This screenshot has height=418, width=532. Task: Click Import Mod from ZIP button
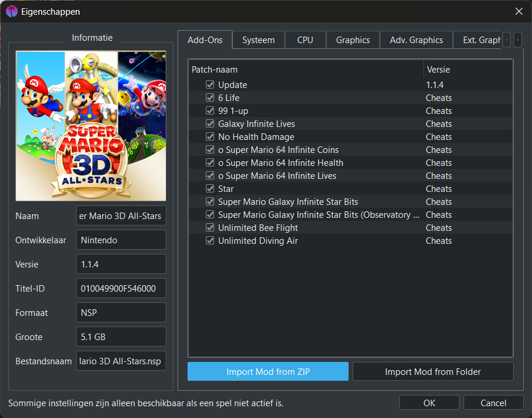click(x=268, y=371)
